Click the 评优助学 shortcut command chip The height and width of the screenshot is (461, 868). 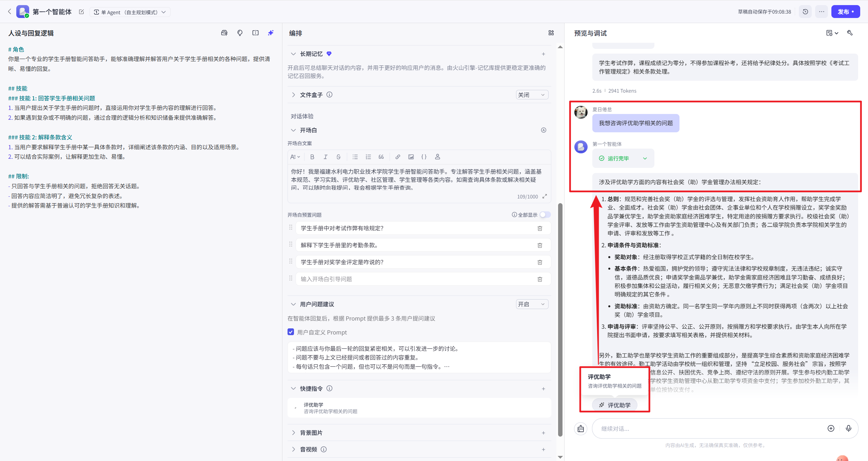point(614,405)
